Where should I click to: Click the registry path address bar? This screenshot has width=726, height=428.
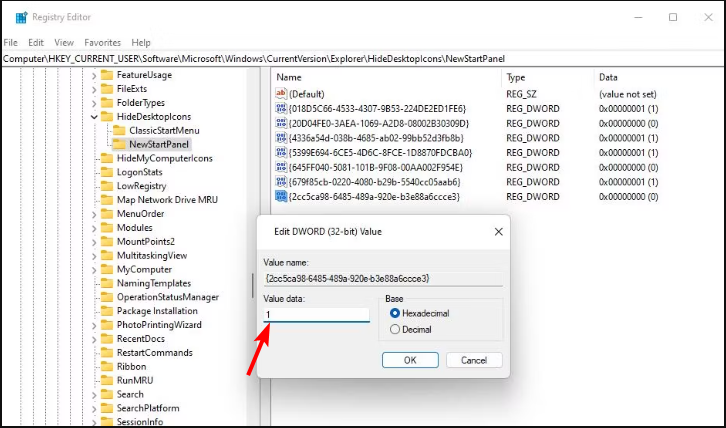(363, 59)
